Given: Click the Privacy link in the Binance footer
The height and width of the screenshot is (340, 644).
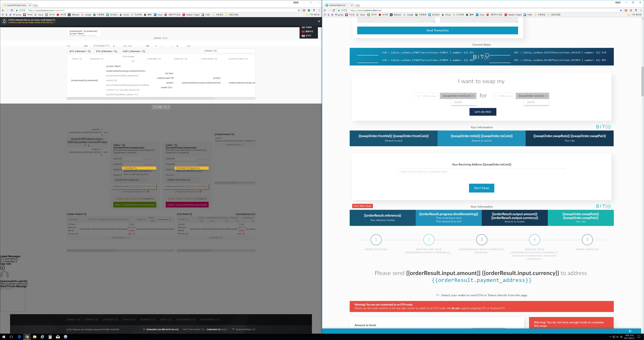Looking at the screenshot, I should (111, 320).
